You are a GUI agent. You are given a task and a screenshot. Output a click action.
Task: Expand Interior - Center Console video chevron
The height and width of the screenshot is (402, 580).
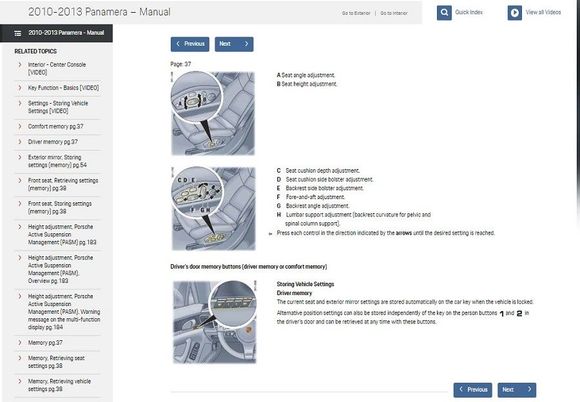pos(20,64)
